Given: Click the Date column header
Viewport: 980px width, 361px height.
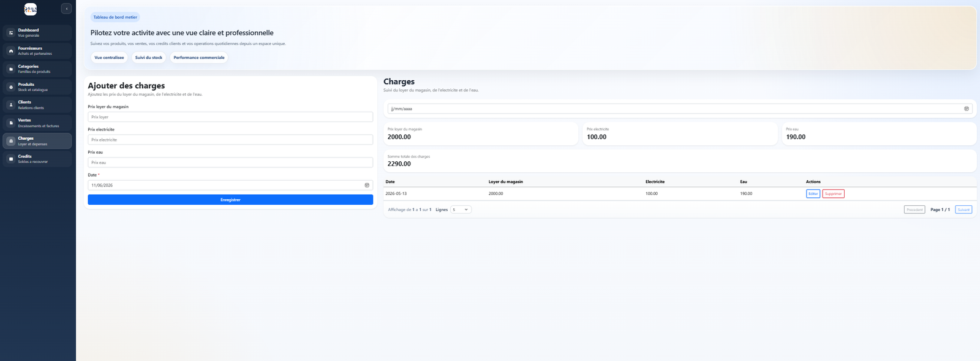Looking at the screenshot, I should [390, 182].
